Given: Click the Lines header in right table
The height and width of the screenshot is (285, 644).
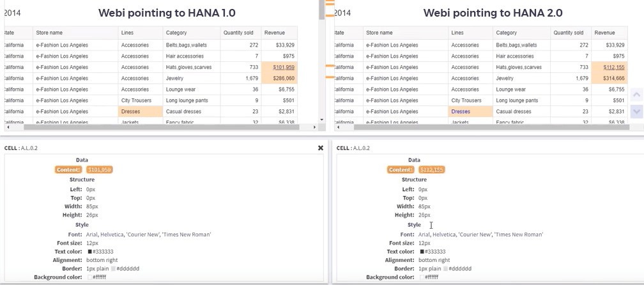Looking at the screenshot, I should coord(471,33).
